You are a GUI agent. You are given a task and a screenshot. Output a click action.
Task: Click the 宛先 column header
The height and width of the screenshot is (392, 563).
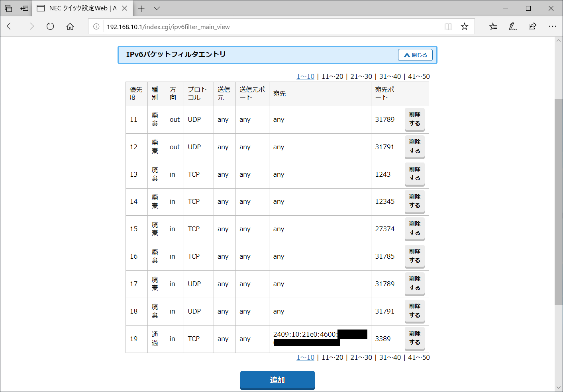pos(320,94)
